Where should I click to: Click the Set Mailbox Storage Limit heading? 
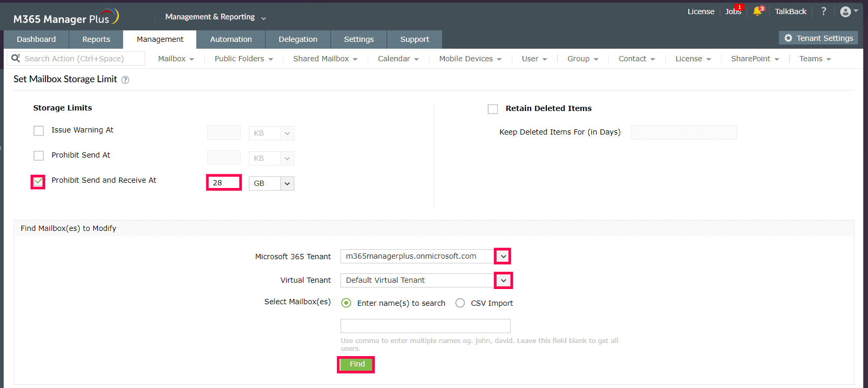pyautogui.click(x=65, y=79)
